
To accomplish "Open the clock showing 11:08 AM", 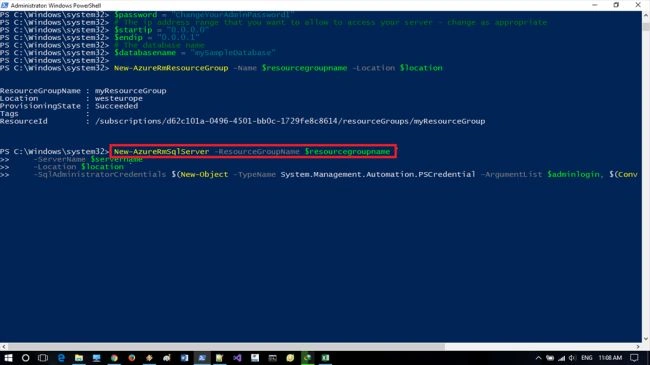I will 610,358.
